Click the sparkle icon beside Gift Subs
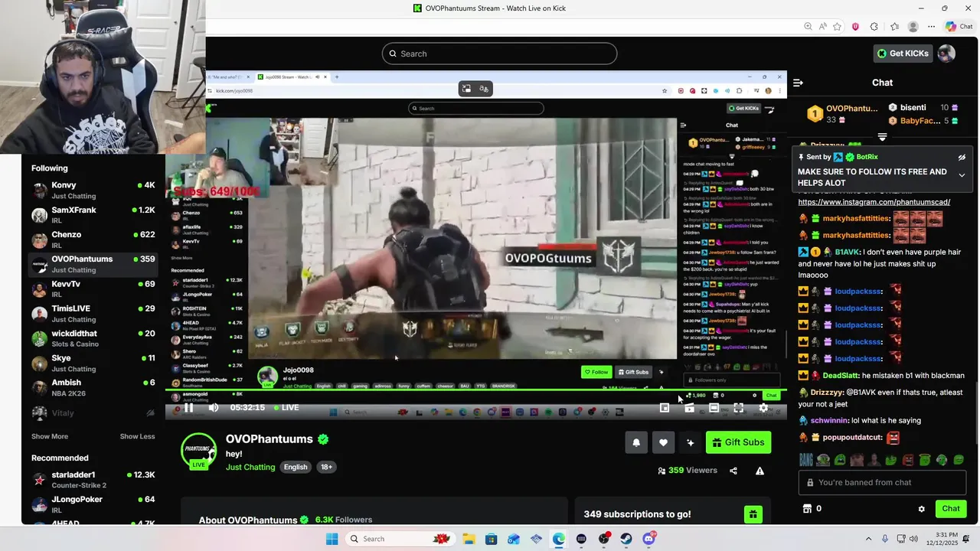Viewport: 980px width, 551px height. click(x=690, y=442)
